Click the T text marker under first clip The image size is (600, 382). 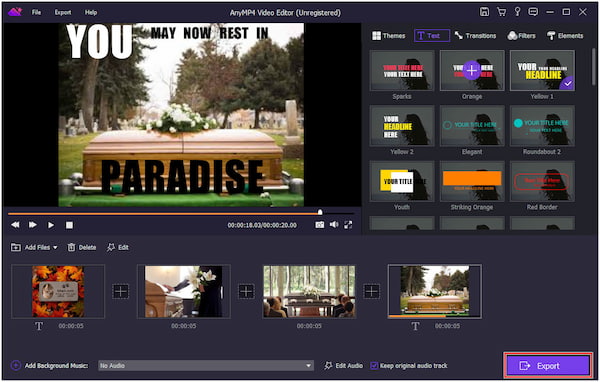39,326
